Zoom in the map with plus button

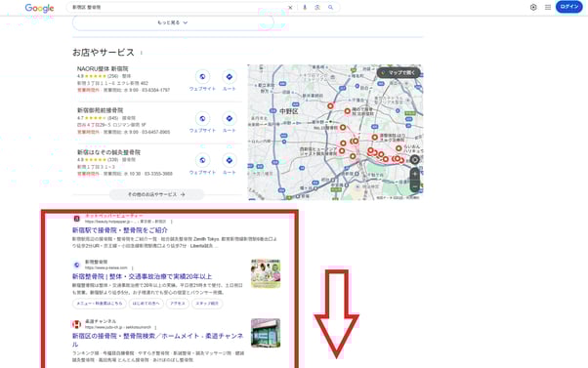point(414,175)
